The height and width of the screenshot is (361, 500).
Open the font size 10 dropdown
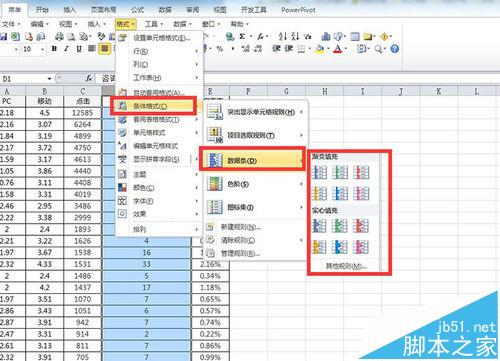(43, 49)
